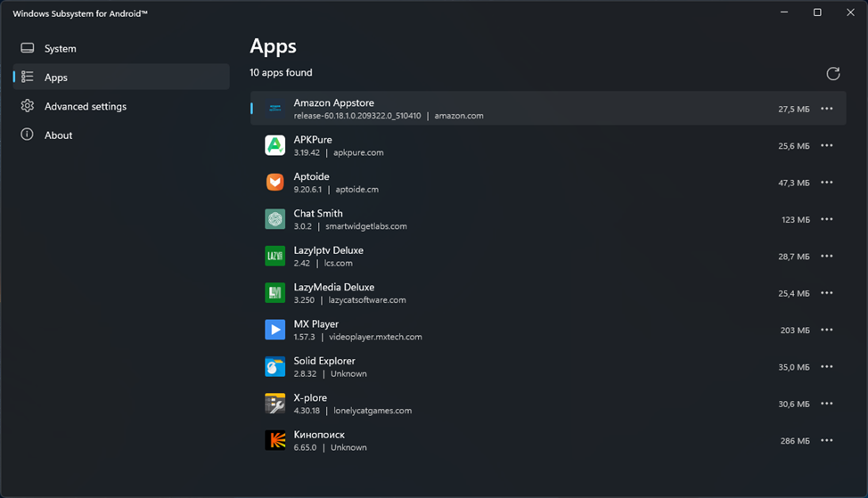This screenshot has width=868, height=498.
Task: Select the Chat Smith app name
Action: (x=318, y=213)
